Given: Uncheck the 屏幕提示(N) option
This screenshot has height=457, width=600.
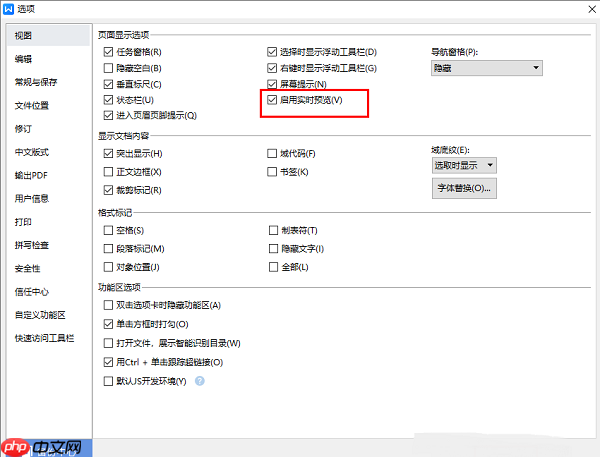Looking at the screenshot, I should click(272, 84).
